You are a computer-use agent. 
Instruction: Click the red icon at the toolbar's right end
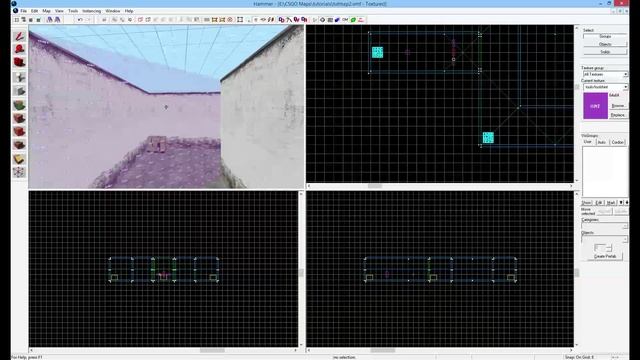coord(361,20)
